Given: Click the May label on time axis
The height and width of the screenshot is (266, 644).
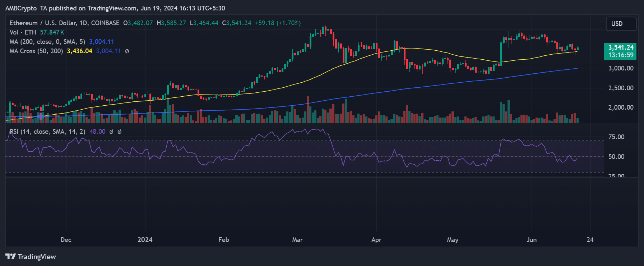Looking at the screenshot, I should click(453, 240).
